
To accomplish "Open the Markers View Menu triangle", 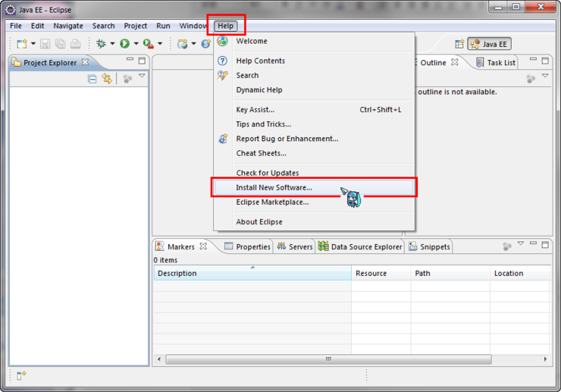I will [521, 243].
